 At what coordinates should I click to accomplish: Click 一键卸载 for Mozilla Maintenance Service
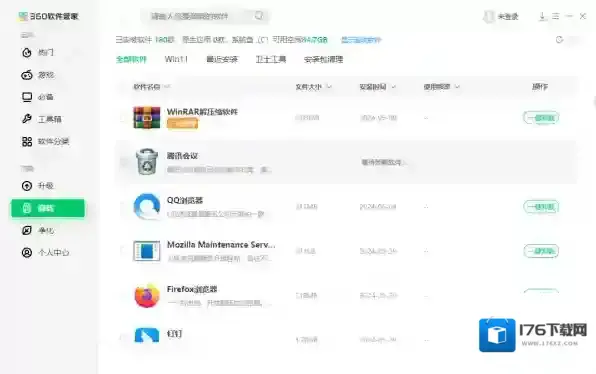(541, 251)
